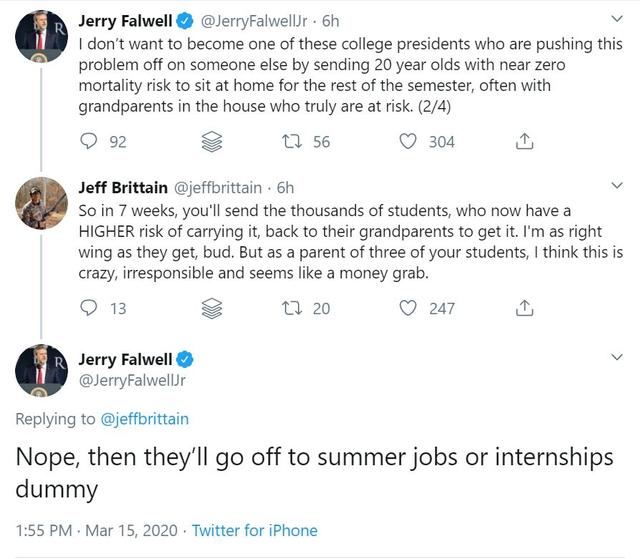Like Jeff Brittain's tweet with 247 likes

408,308
